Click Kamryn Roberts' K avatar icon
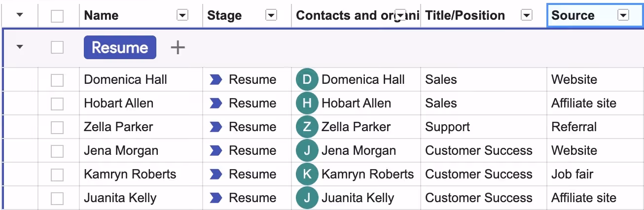644x210 pixels. coord(307,174)
